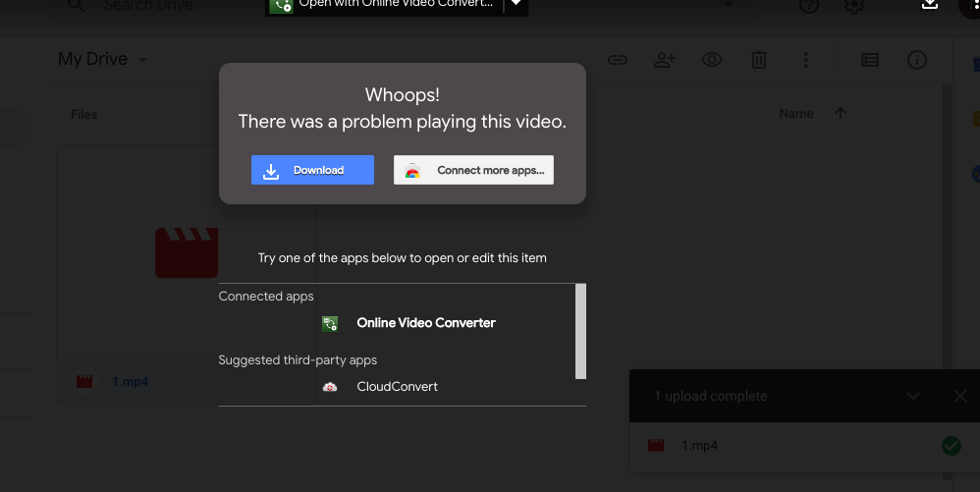Click the green upload success checkmark
This screenshot has height=492, width=980.
(x=952, y=446)
